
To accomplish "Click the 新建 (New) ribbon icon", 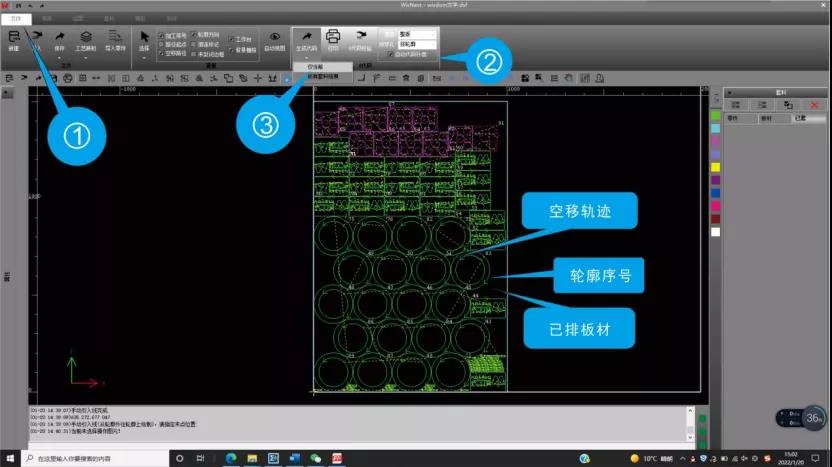I will click(14, 36).
